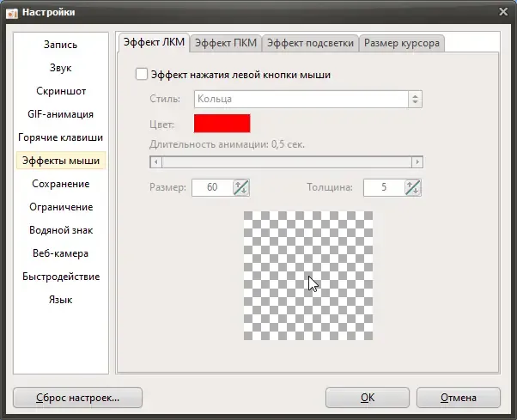The width and height of the screenshot is (517, 420).
Task: Confirm settings with OK
Action: tap(368, 398)
